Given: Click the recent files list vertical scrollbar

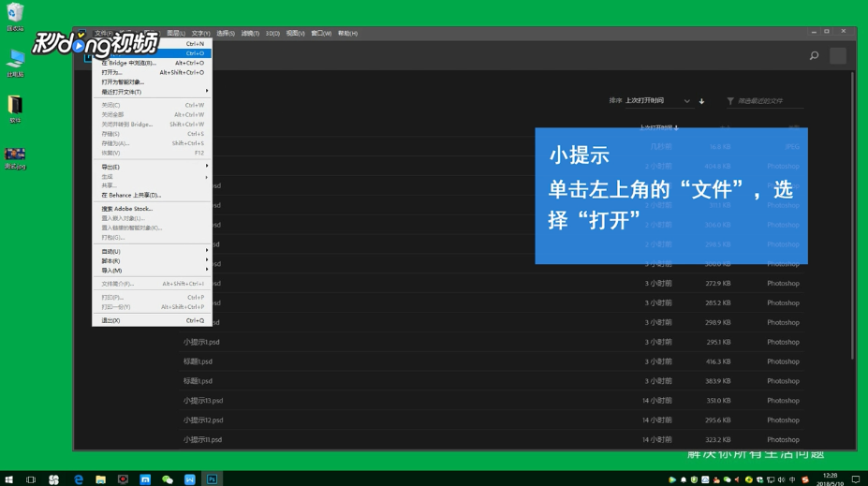Looking at the screenshot, I should pyautogui.click(x=852, y=216).
